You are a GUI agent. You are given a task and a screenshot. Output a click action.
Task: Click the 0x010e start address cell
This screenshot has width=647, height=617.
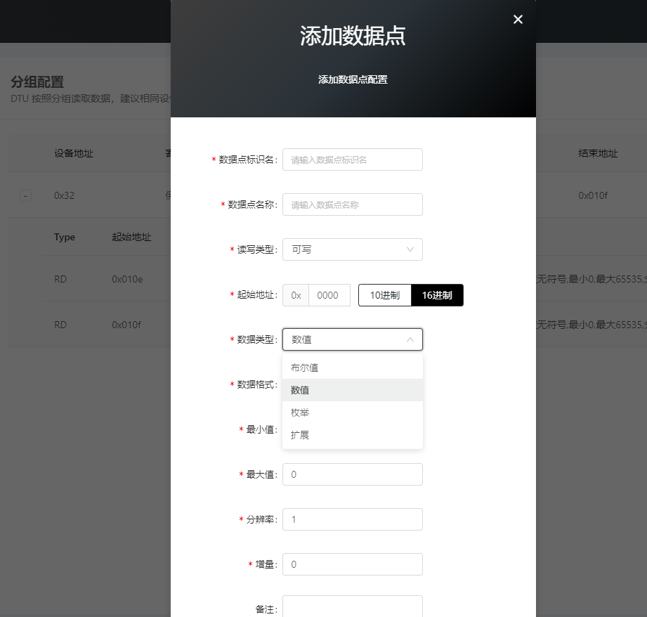[x=127, y=279]
